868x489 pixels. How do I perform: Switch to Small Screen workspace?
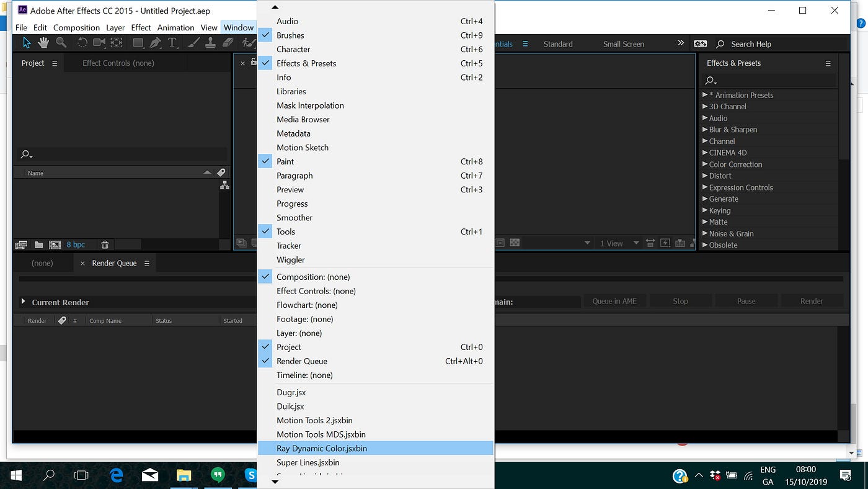click(624, 44)
